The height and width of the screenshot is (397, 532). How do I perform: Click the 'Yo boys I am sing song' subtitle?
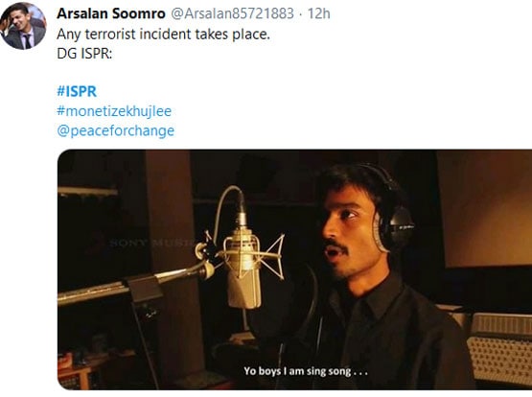coord(306,371)
